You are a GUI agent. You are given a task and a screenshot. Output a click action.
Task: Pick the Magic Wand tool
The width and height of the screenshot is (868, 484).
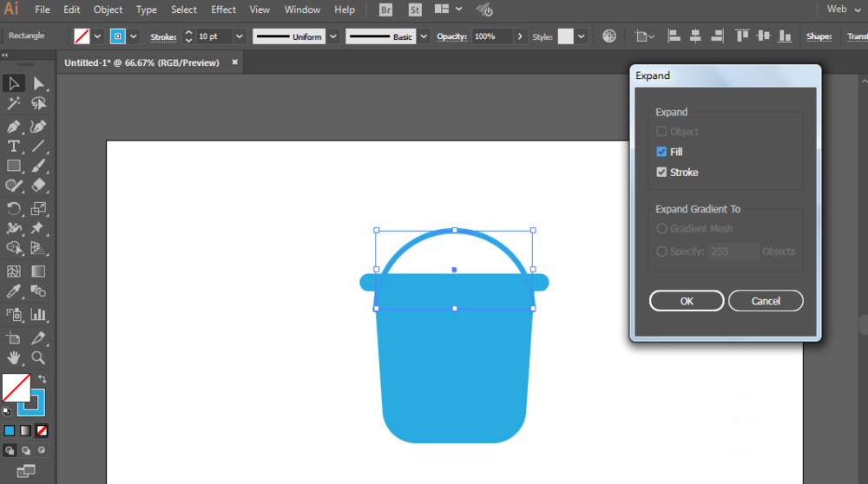(x=14, y=104)
